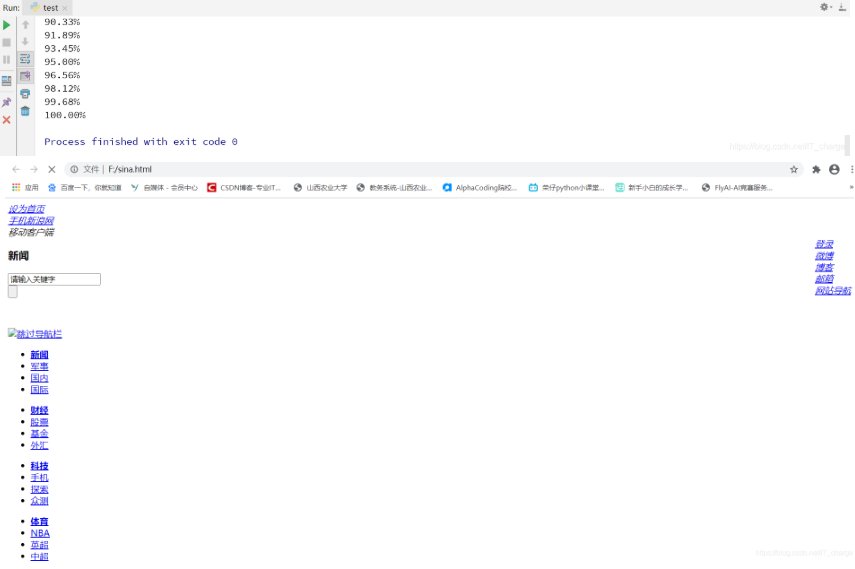Click browser forward arrow
This screenshot has width=855, height=569.
[34, 170]
